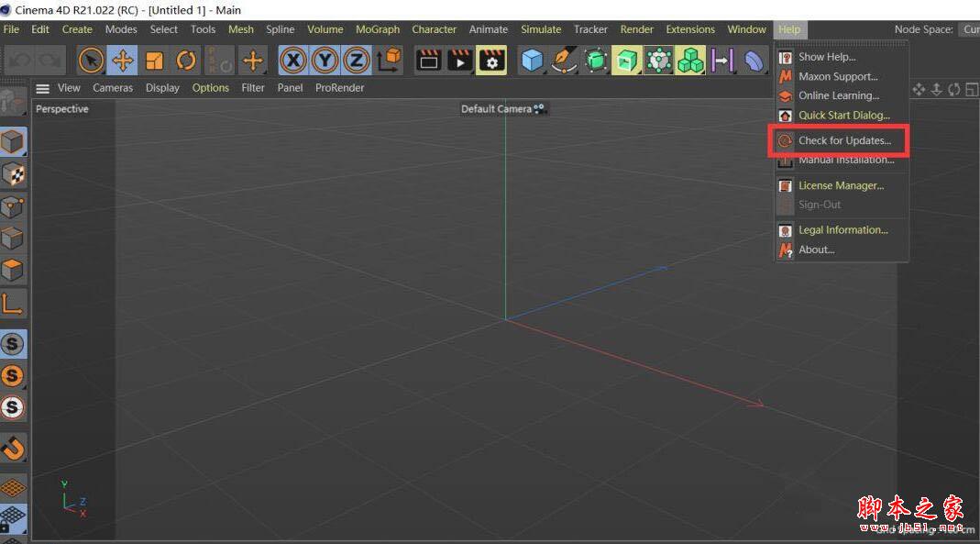Select the Move tool
Image resolution: width=980 pixels, height=544 pixels.
(125, 60)
